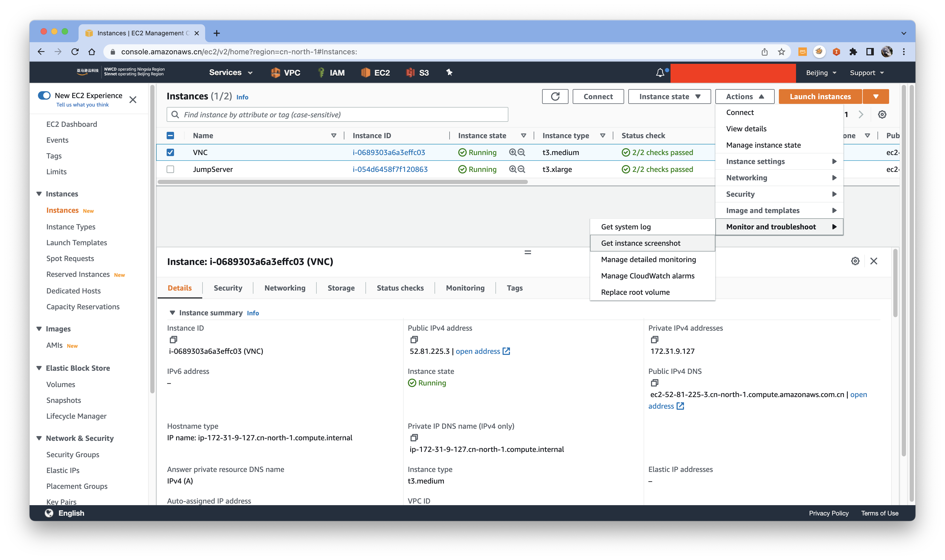Select Get system log menu item
This screenshot has height=560, width=945.
[x=652, y=227]
